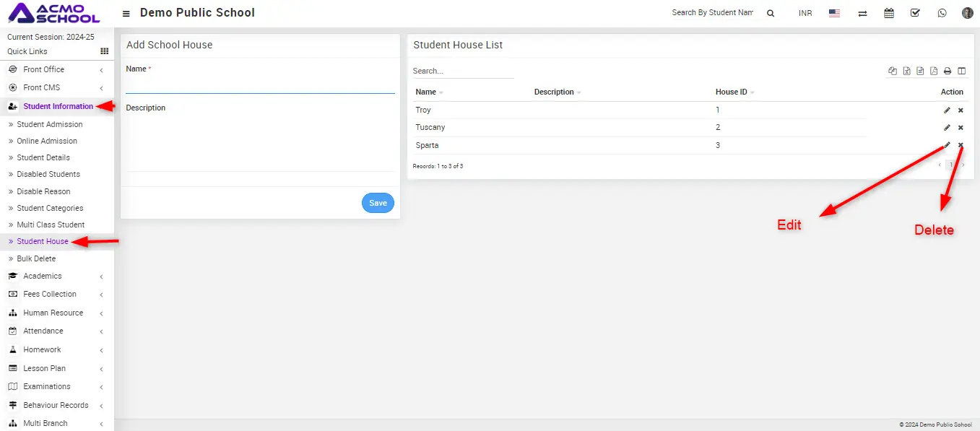Delete the Tuscany house record
Image resolution: width=980 pixels, height=431 pixels.
(x=961, y=128)
